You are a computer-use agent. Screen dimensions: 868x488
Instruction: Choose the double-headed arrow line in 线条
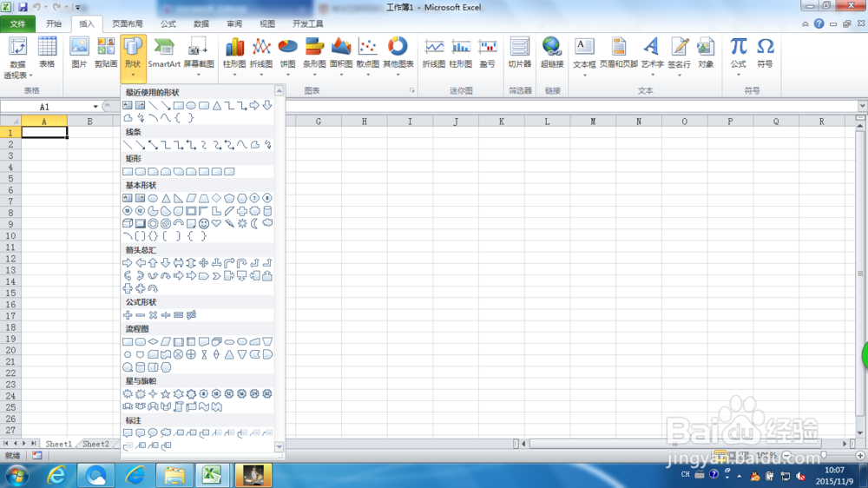point(153,145)
